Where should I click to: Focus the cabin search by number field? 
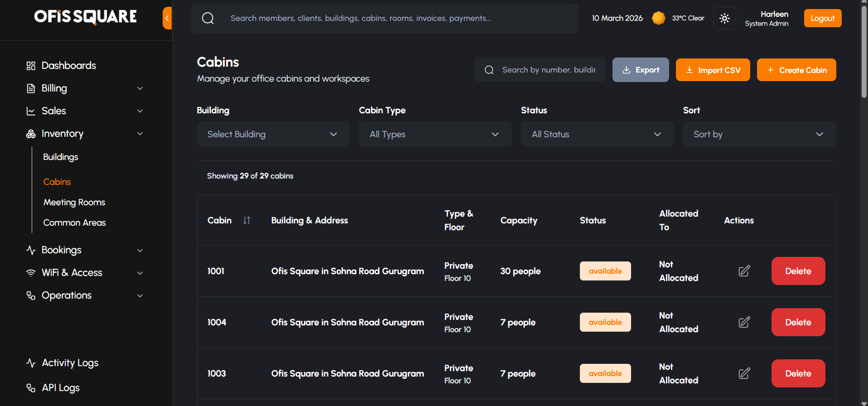point(548,70)
